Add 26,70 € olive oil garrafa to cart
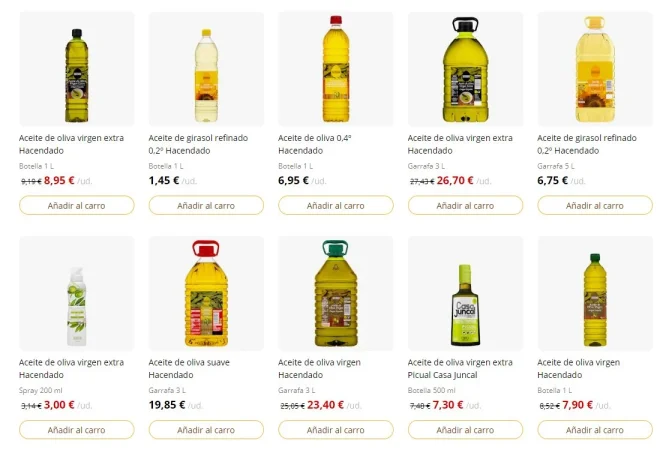 [465, 205]
